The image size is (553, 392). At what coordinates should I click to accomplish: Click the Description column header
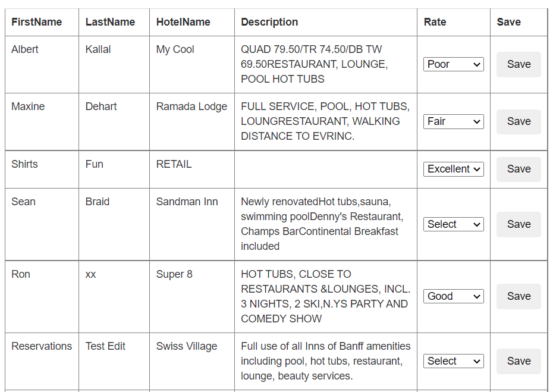(x=269, y=22)
